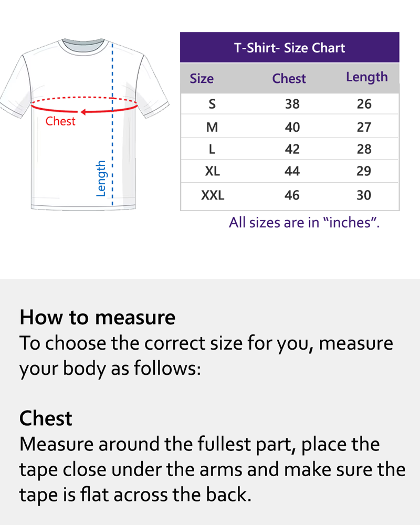Screen dimensions: 420x525
Task: Select the blue vertical Length label
Action: coord(101,178)
